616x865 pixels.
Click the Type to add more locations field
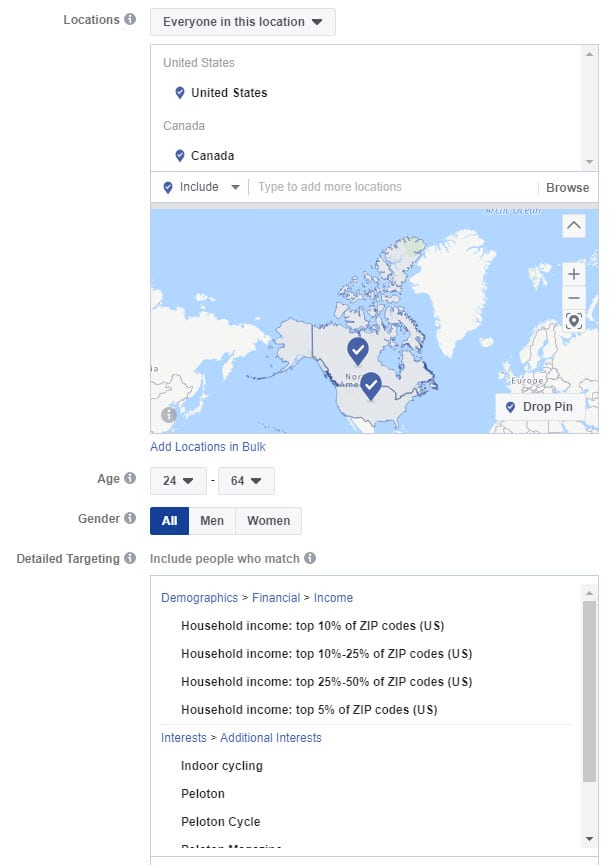pos(394,187)
